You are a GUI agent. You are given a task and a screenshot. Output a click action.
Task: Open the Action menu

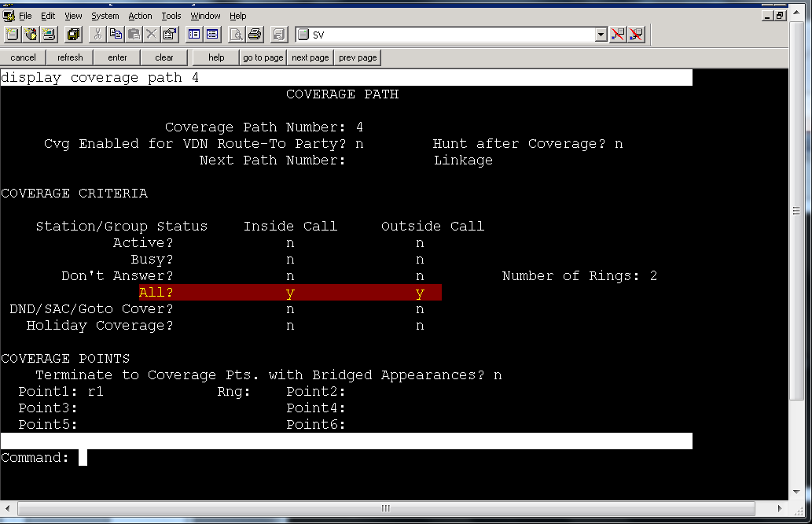coord(141,16)
